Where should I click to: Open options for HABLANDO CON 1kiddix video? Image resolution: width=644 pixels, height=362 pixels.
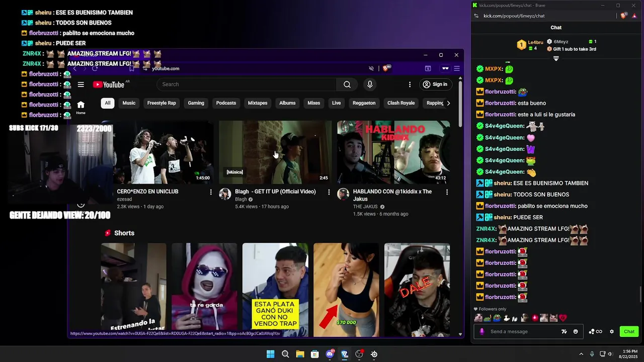coord(447,192)
